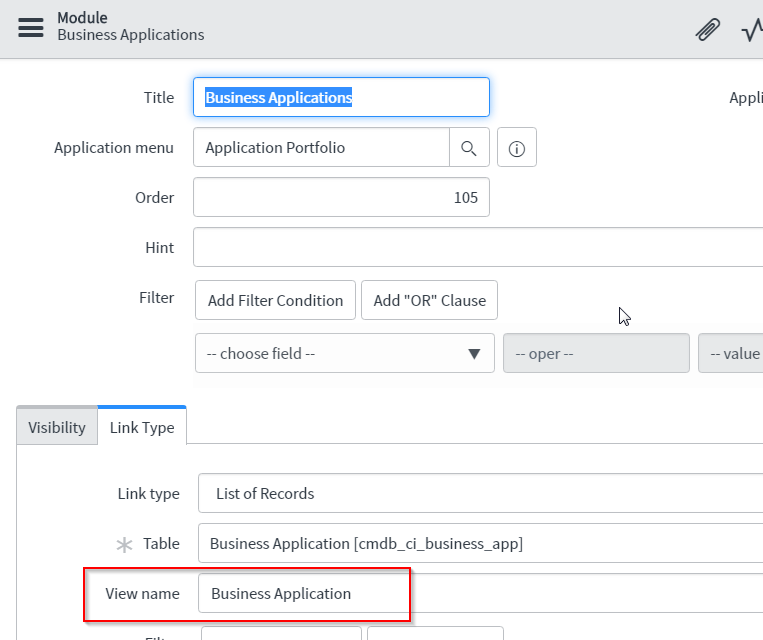Click the Title input field
The image size is (763, 640).
[341, 97]
